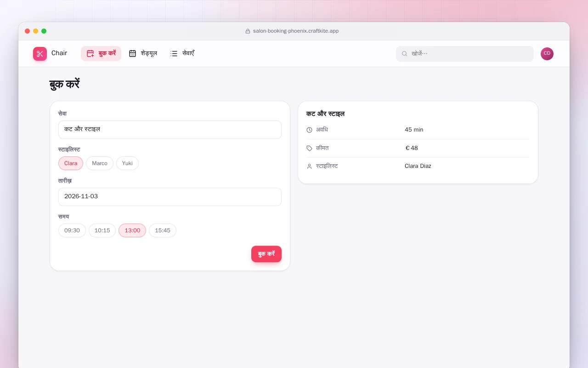This screenshot has height=368, width=588.
Task: Open the तारीख़ date picker field
Action: coord(170,197)
